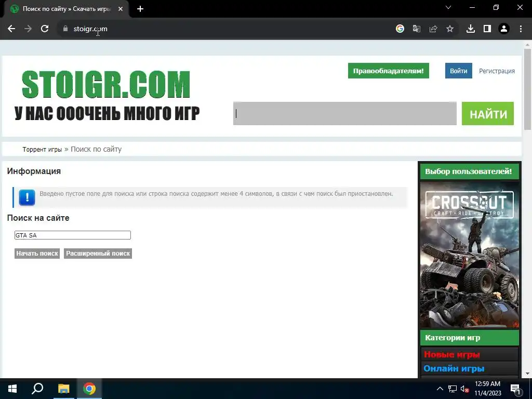
Task: Click the Начать поиск button
Action: pos(37,254)
